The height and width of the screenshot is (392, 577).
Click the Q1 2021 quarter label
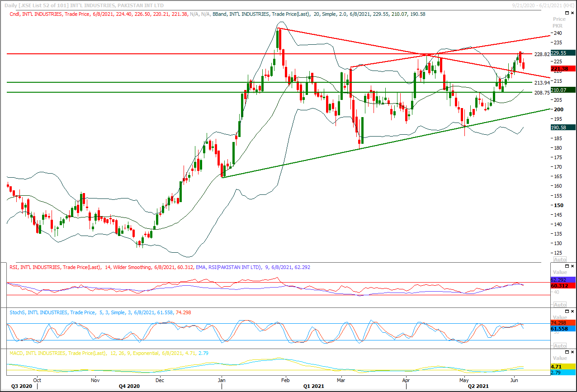tap(313, 387)
